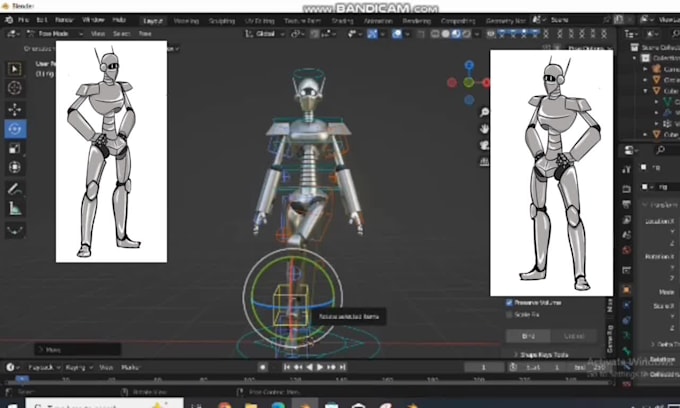This screenshot has width=680, height=408.
Task: Select the Breakdowner pose tool
Action: click(15, 230)
